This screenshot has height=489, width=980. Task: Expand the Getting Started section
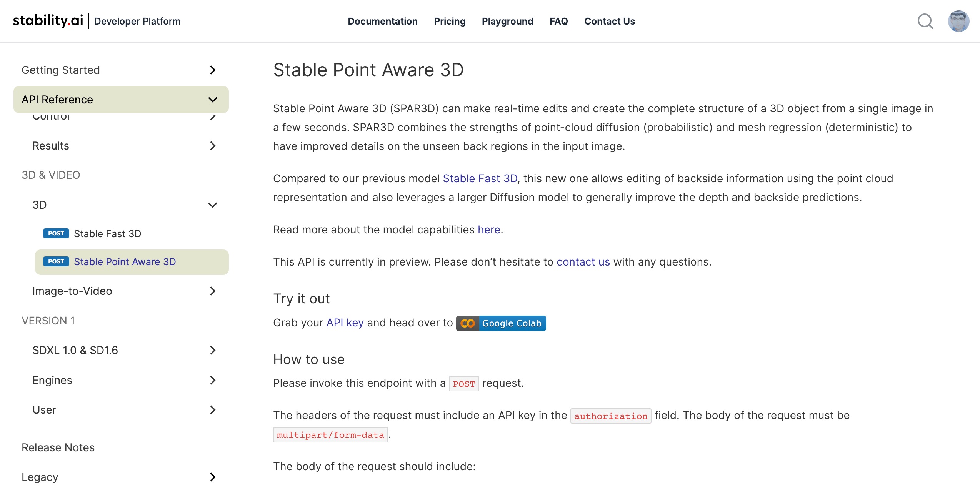212,70
